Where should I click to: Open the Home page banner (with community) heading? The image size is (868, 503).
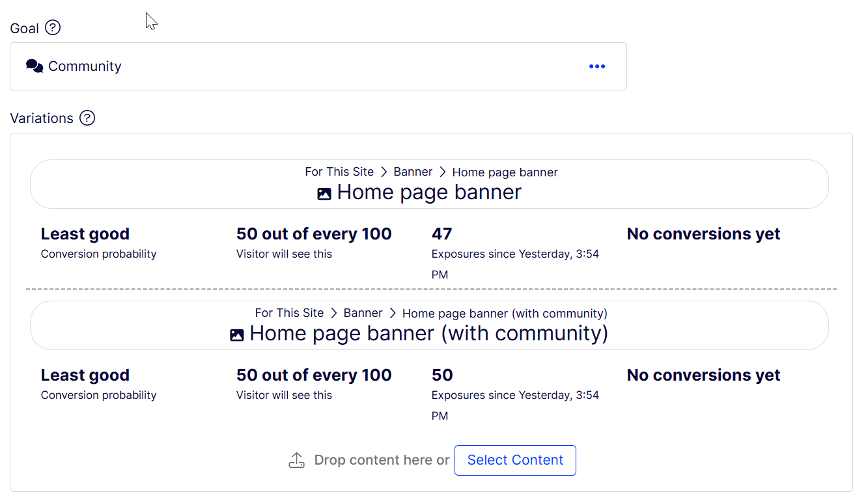pos(428,334)
